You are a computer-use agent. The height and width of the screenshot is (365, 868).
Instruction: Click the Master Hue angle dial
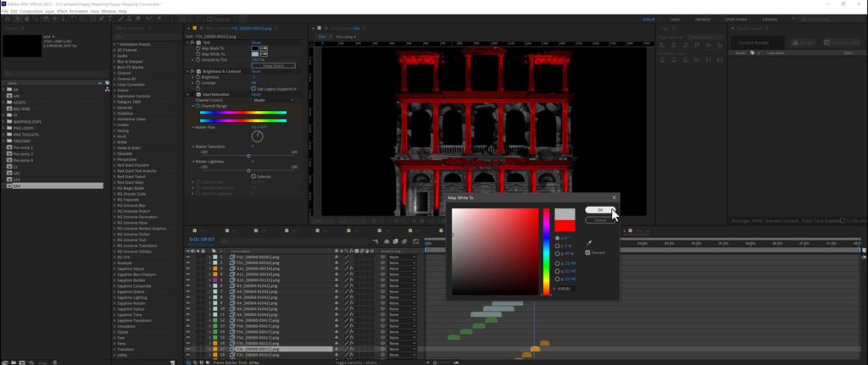pos(258,136)
